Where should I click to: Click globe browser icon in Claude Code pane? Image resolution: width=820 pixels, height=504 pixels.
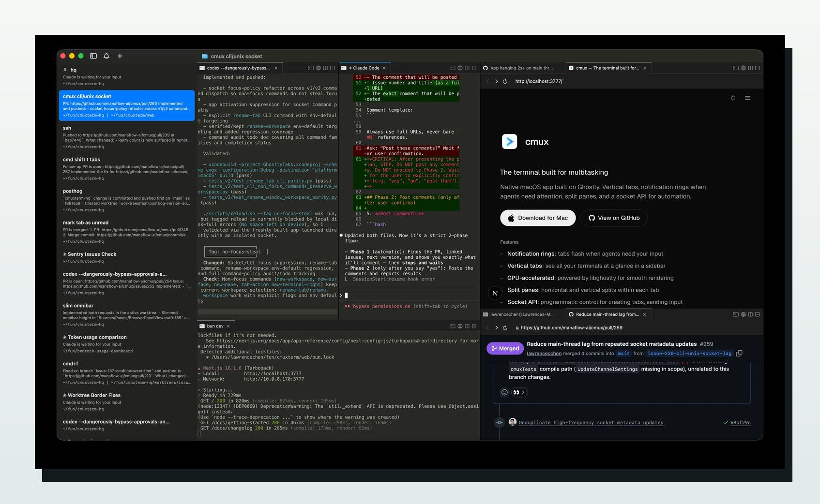click(460, 68)
